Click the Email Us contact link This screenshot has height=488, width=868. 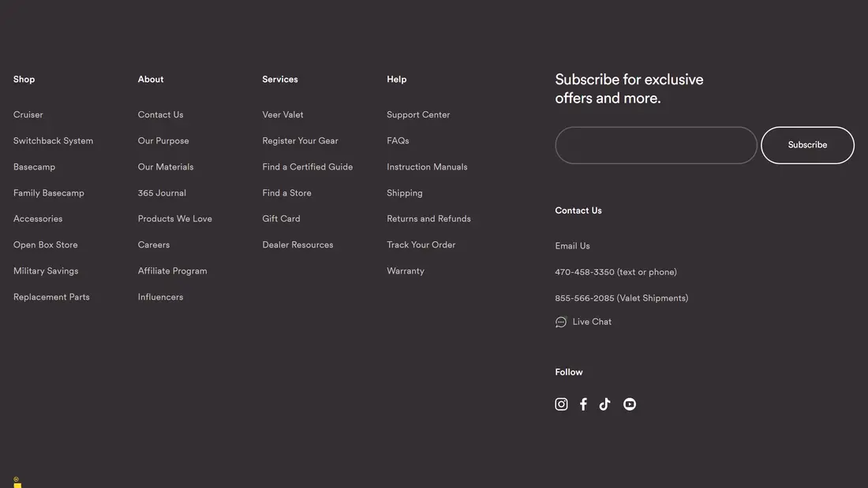pyautogui.click(x=572, y=246)
